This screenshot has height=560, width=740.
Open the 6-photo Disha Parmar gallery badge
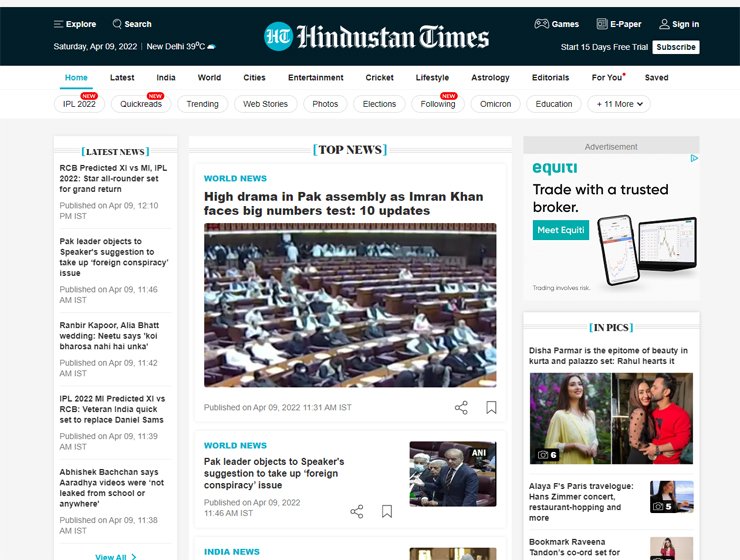[x=547, y=455]
